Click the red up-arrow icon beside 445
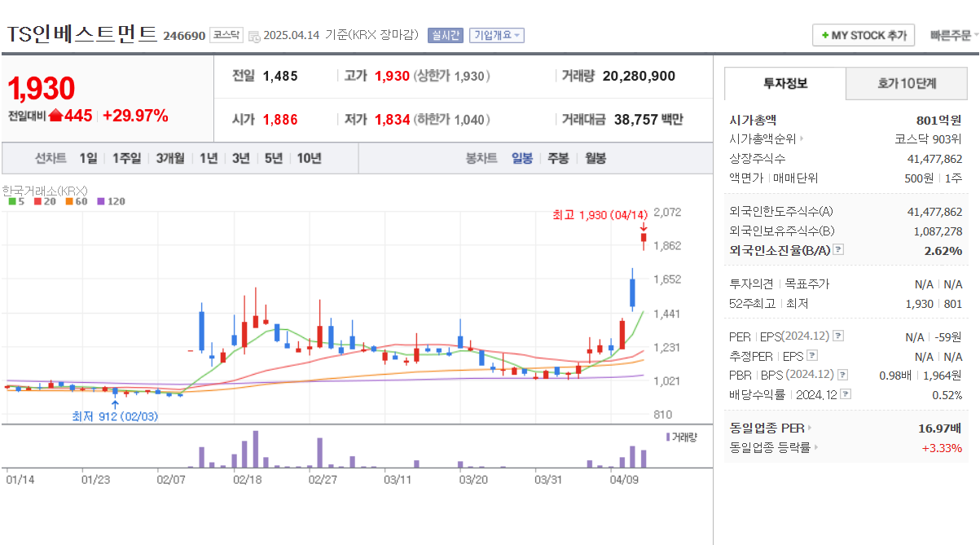980x545 pixels. coord(55,116)
